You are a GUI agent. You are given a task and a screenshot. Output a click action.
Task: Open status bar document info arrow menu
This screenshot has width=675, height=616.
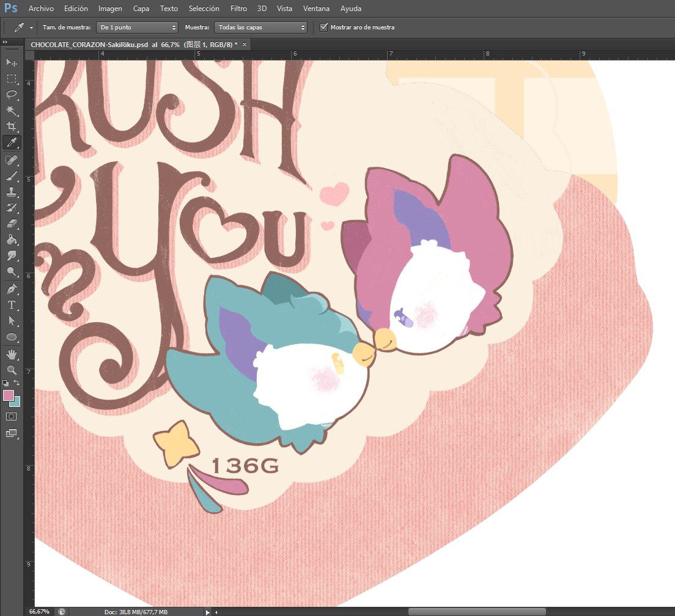pos(207,612)
